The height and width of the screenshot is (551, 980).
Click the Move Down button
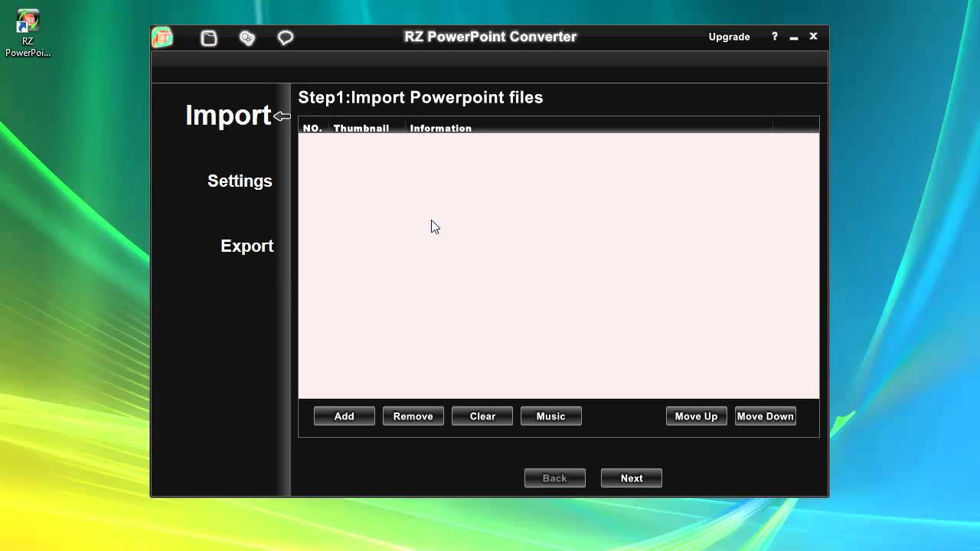[x=766, y=416]
